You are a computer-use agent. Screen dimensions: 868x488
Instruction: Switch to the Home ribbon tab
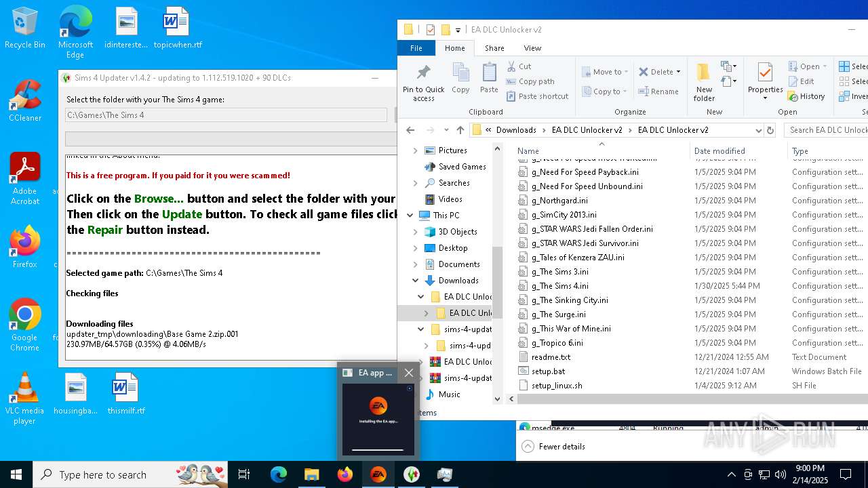(454, 48)
